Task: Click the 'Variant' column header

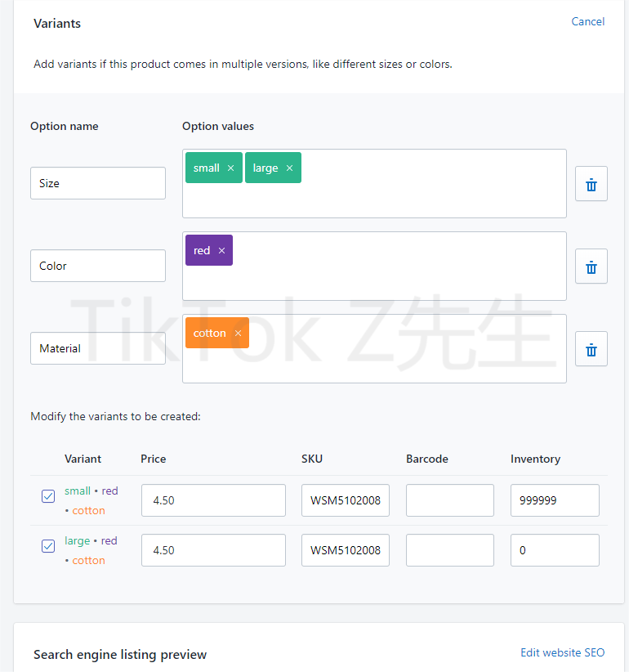Action: point(83,459)
